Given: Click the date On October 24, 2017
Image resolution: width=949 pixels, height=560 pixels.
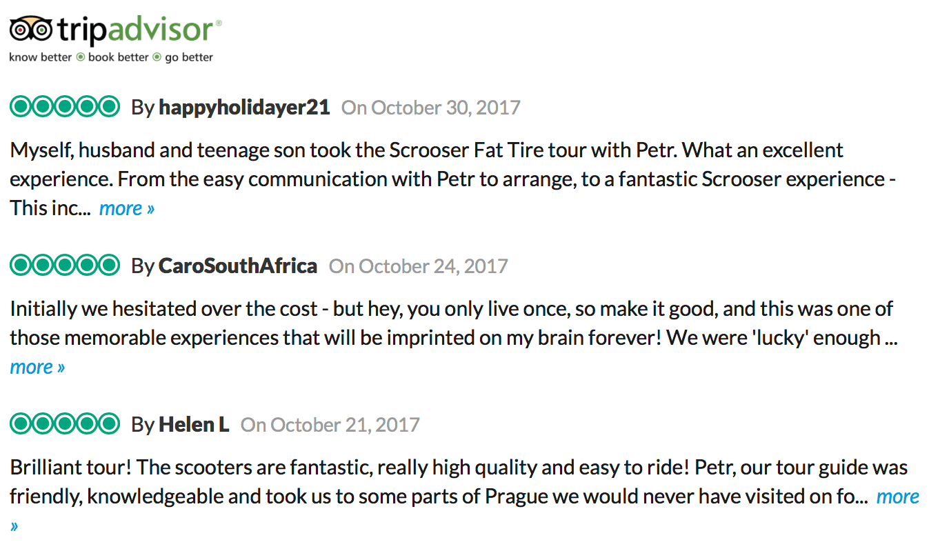Looking at the screenshot, I should point(419,266).
